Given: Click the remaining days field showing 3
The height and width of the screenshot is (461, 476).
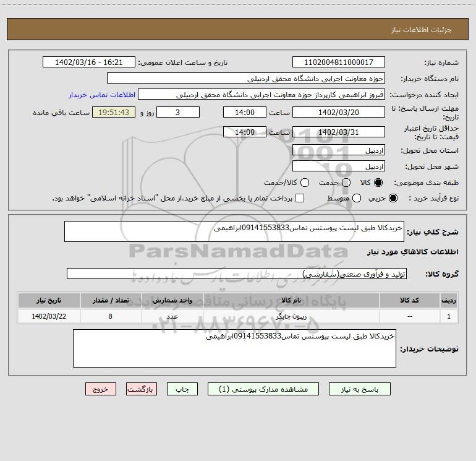Looking at the screenshot, I should (x=178, y=112).
